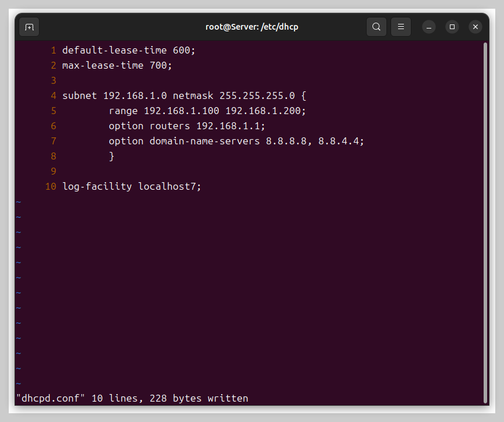The image size is (504, 422).
Task: Click on 'max-lease-time' in line 2
Action: point(103,66)
